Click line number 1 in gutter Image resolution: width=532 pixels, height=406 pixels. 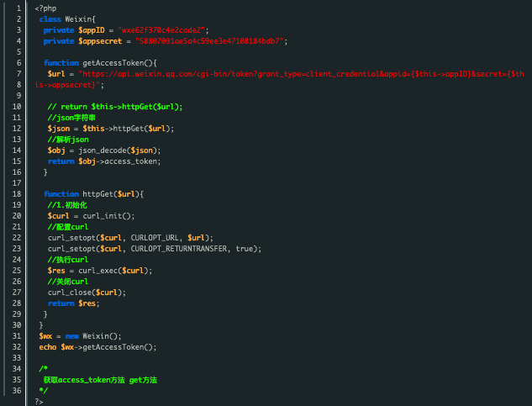coord(19,8)
